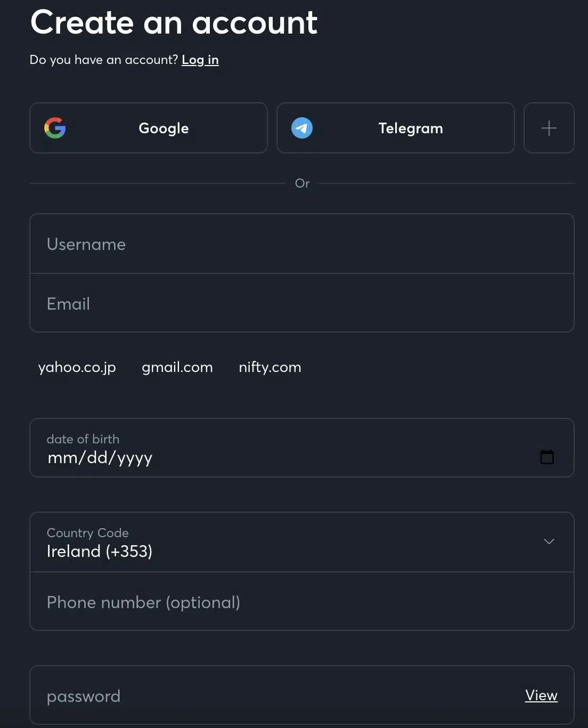Sign up with the Google button
The image size is (588, 728).
click(x=149, y=128)
